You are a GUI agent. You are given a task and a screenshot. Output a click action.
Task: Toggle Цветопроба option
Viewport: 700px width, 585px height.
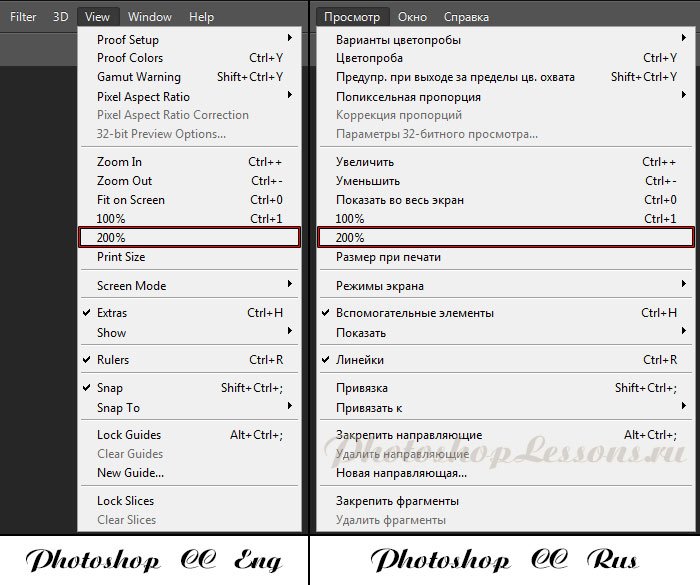click(x=506, y=58)
